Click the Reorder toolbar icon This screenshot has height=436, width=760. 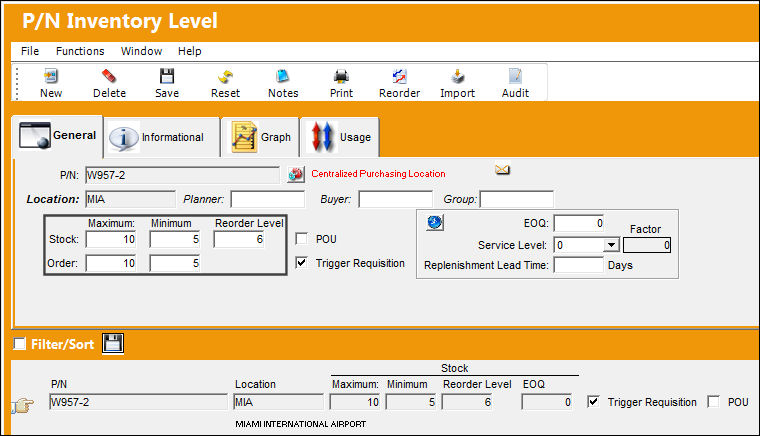click(399, 76)
